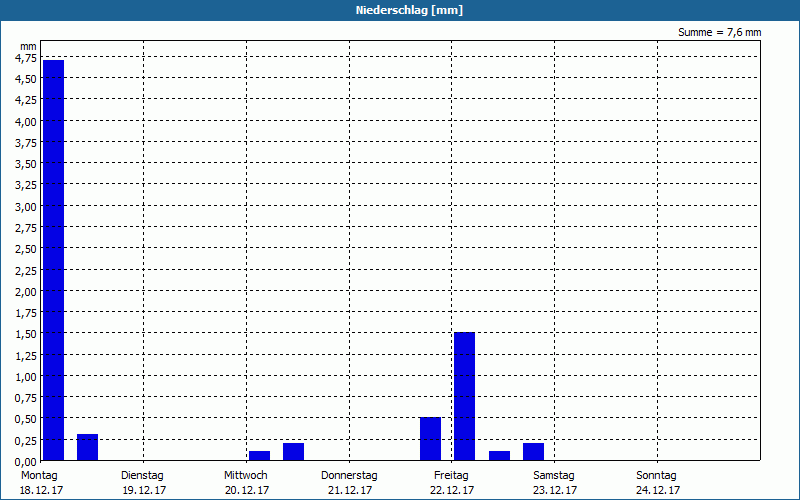The width and height of the screenshot is (800, 500).
Task: Click the date 20.12.17
Action: [247, 490]
